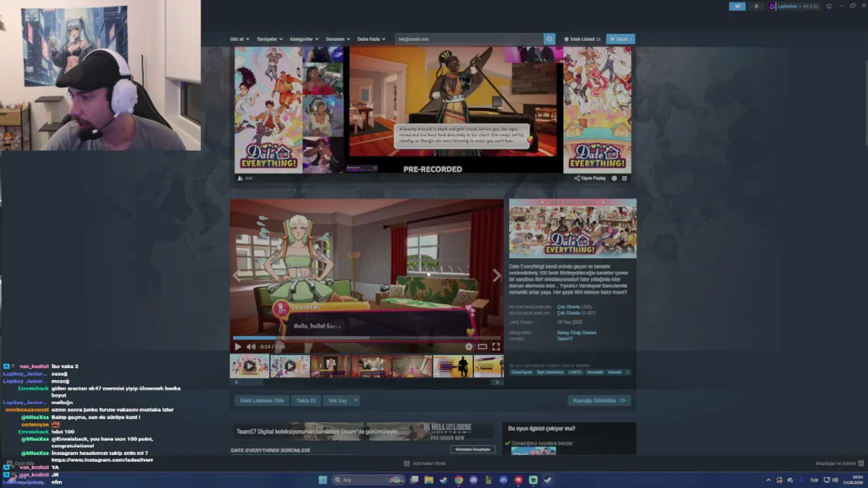Expand the Daha Fazla menu
The image size is (868, 488).
coord(371,39)
